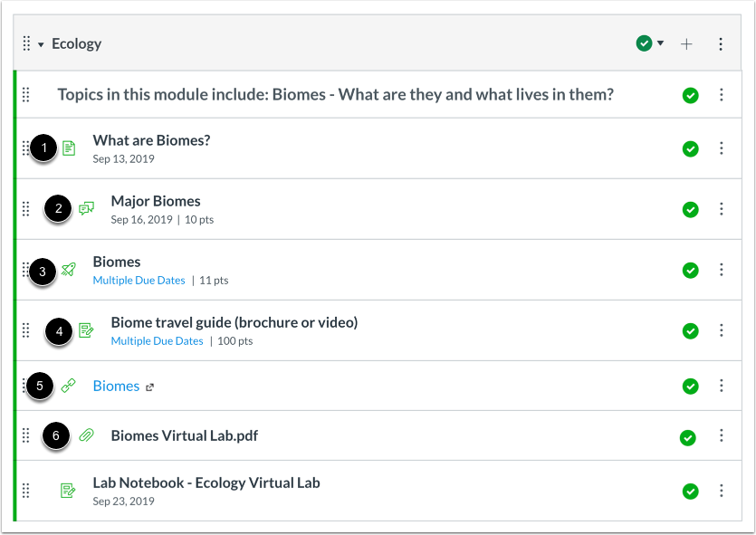Collapse the Ecology module
The width and height of the screenshot is (756, 535).
[43, 43]
